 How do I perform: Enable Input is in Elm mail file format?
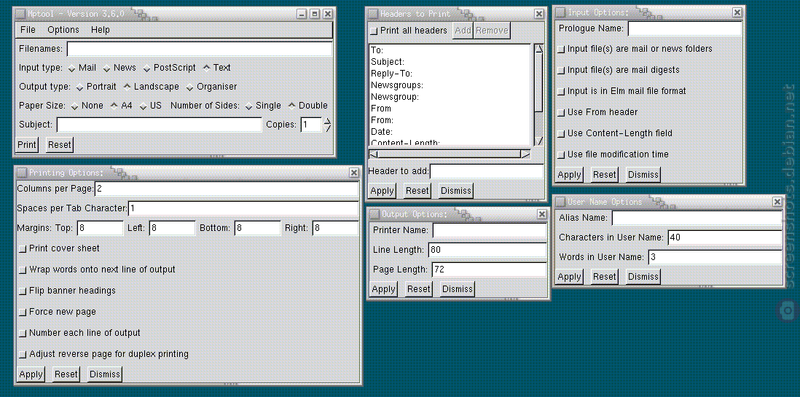tap(561, 91)
